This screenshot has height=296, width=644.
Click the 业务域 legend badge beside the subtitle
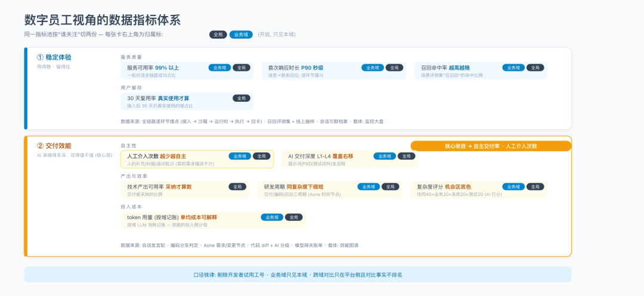(x=241, y=35)
